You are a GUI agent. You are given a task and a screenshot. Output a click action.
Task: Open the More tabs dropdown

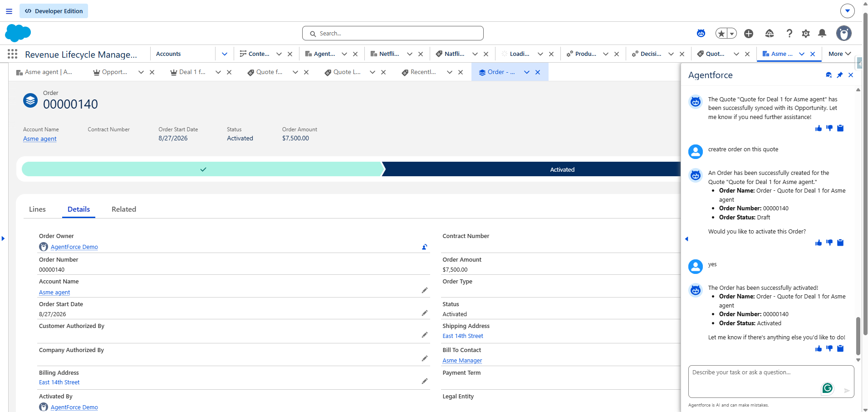839,54
